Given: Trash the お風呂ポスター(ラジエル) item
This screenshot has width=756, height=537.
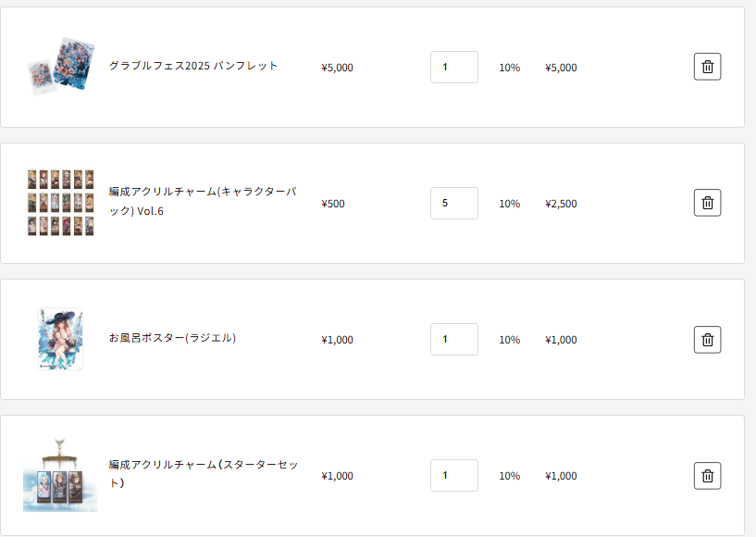Looking at the screenshot, I should [707, 339].
